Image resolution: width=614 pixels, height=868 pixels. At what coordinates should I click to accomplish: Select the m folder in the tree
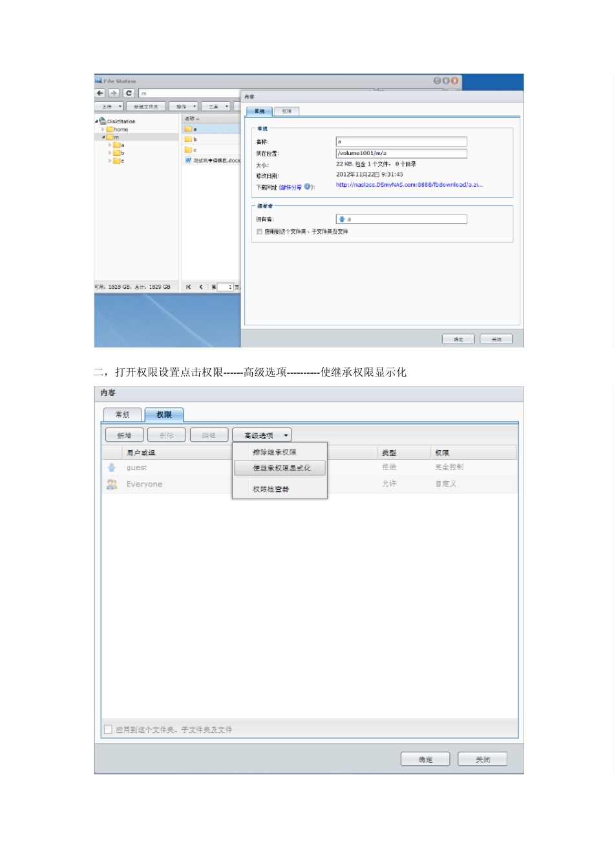point(112,137)
